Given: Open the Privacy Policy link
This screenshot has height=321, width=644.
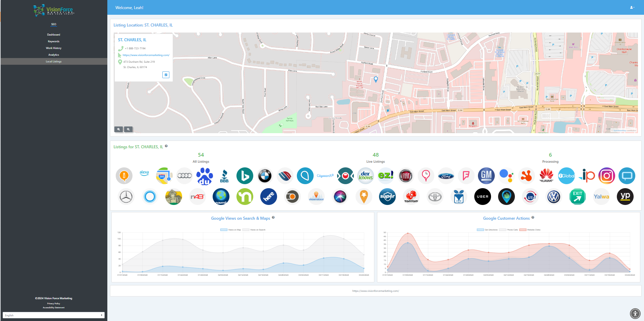Looking at the screenshot, I should [x=54, y=304].
